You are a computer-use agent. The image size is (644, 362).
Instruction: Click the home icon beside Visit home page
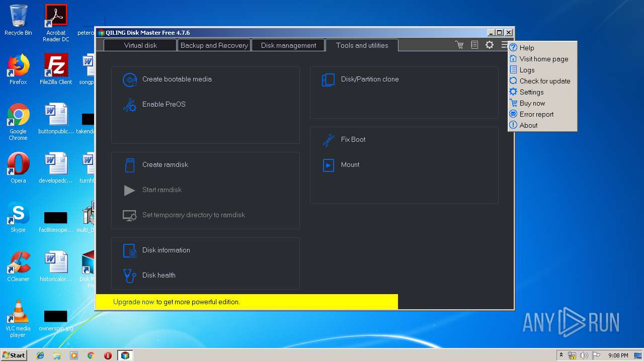click(513, 59)
